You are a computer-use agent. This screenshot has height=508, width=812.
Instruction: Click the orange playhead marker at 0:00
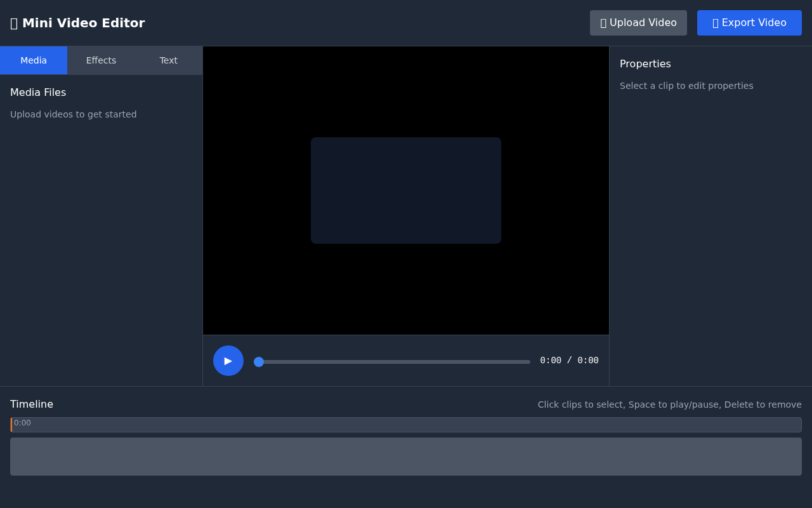pos(11,424)
